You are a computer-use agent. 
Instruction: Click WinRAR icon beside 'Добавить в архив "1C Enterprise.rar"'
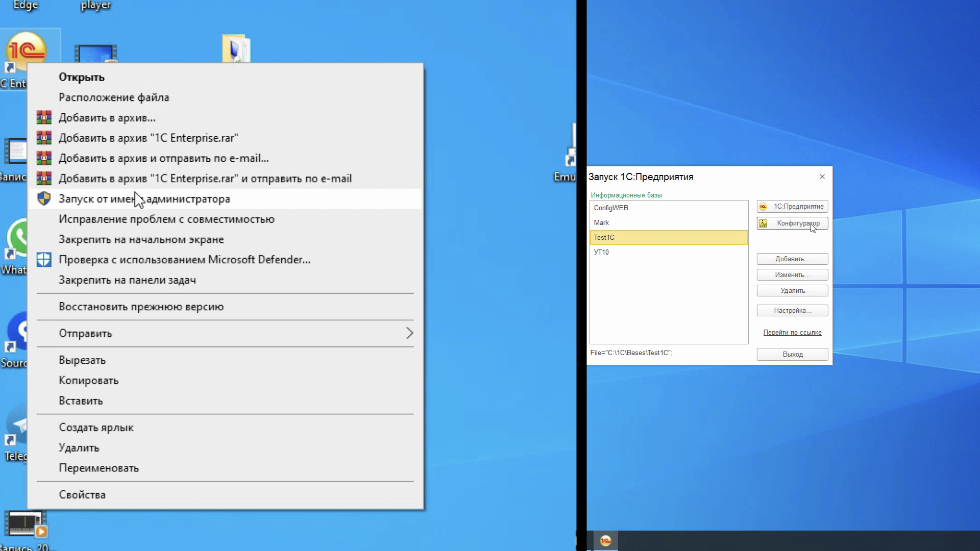point(44,138)
